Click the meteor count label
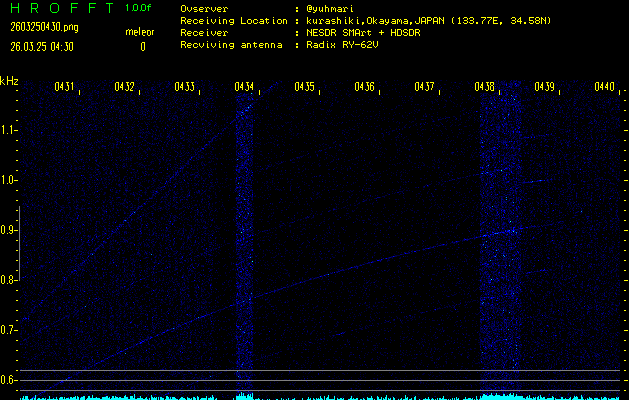 click(x=140, y=32)
